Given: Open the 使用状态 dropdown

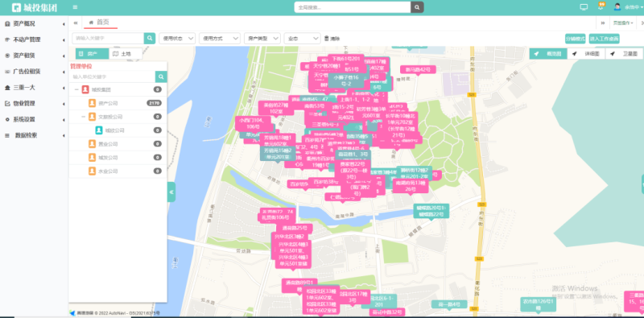Looking at the screenshot, I should coord(177,38).
